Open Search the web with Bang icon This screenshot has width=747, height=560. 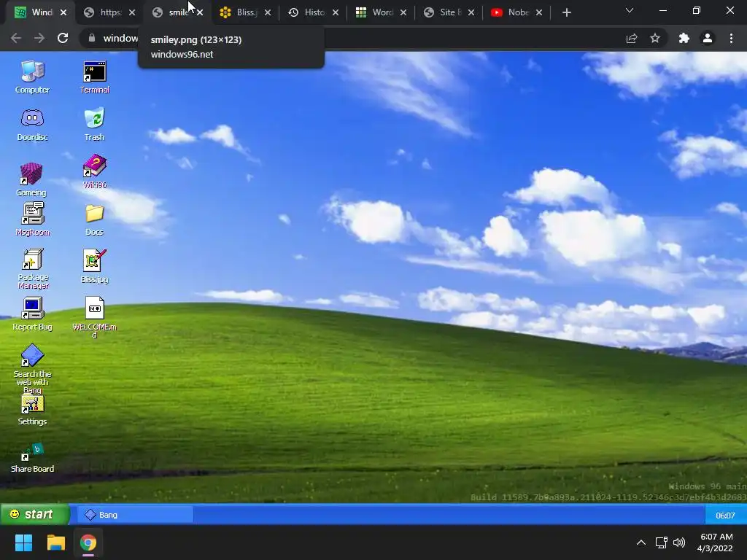point(32,368)
